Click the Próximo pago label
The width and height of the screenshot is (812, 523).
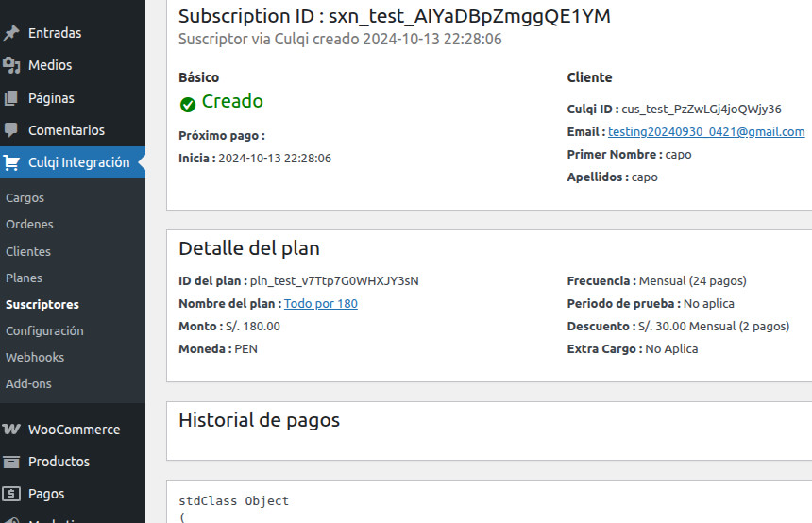pos(222,136)
